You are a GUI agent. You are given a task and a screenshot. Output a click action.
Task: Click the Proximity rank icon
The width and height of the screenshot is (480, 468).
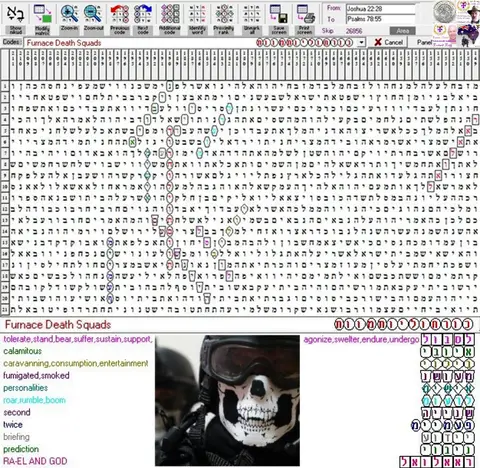[x=224, y=14]
